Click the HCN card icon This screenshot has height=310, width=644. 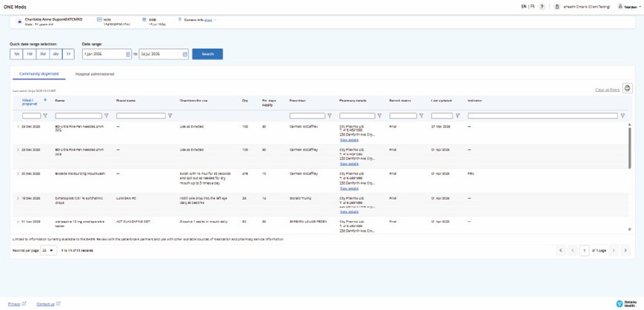pos(99,19)
